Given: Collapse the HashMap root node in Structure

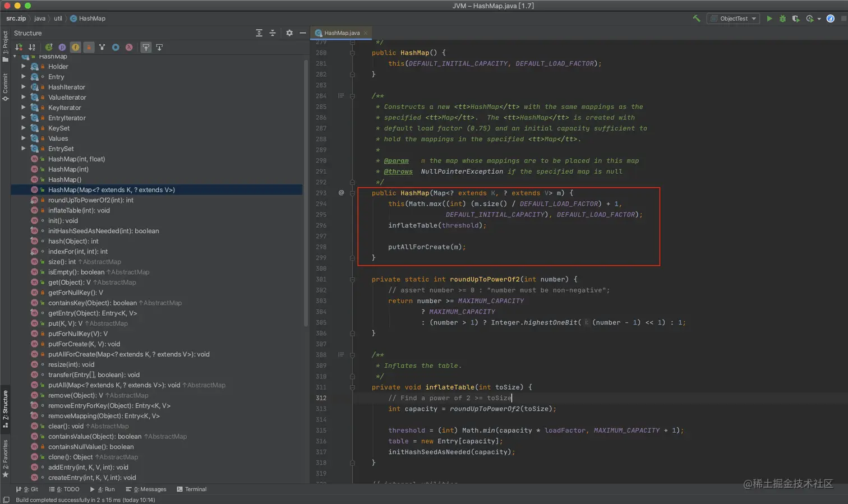Looking at the screenshot, I should [15, 57].
